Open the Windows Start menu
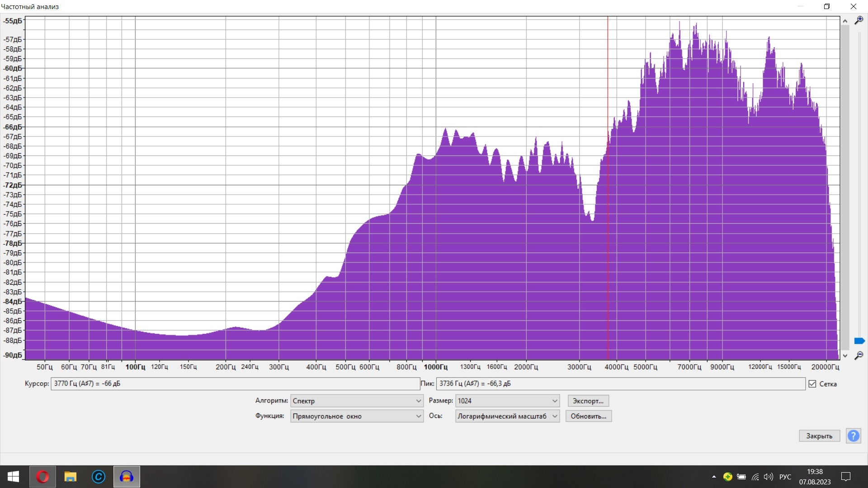Image resolution: width=868 pixels, height=488 pixels. (13, 477)
